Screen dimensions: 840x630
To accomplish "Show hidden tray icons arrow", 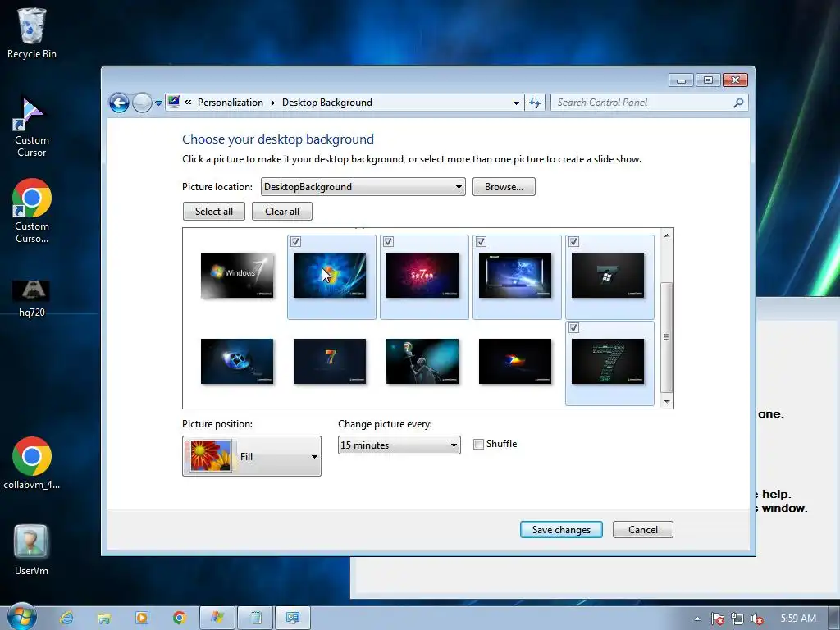I will (697, 619).
